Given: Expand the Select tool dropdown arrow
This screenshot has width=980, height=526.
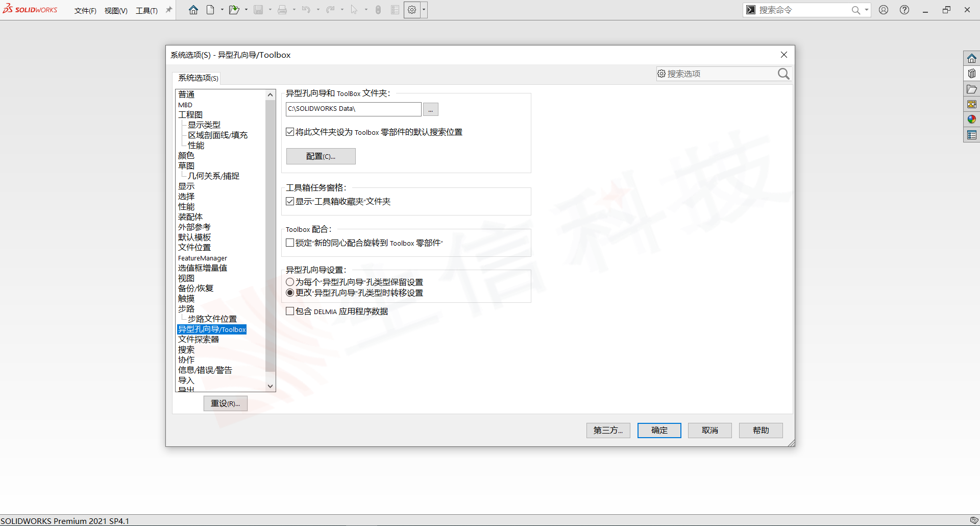Looking at the screenshot, I should pos(366,10).
